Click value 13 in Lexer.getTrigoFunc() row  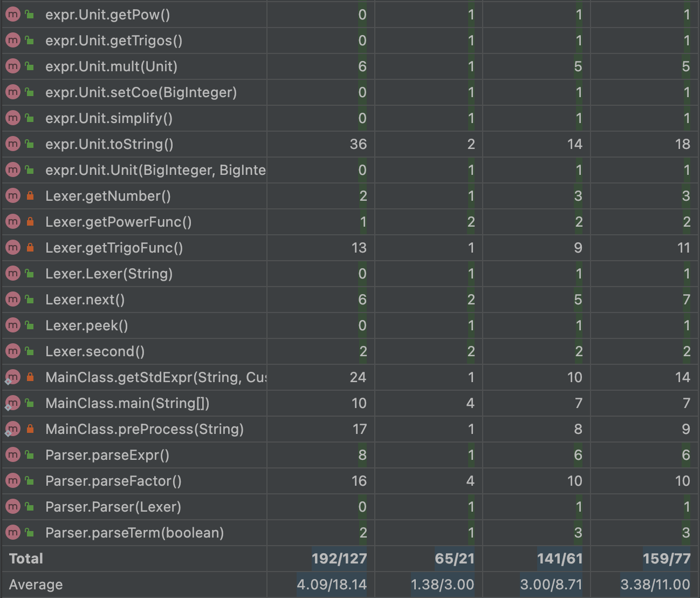click(x=359, y=248)
